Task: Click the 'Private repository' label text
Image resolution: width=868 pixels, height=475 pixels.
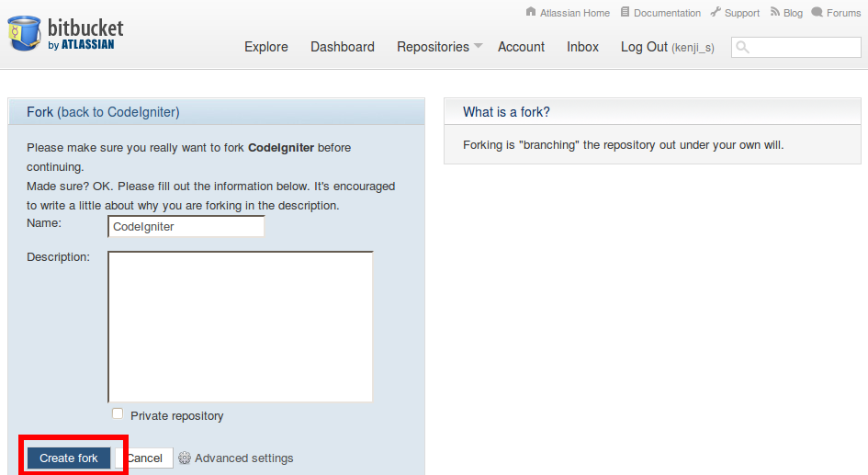Action: click(176, 416)
